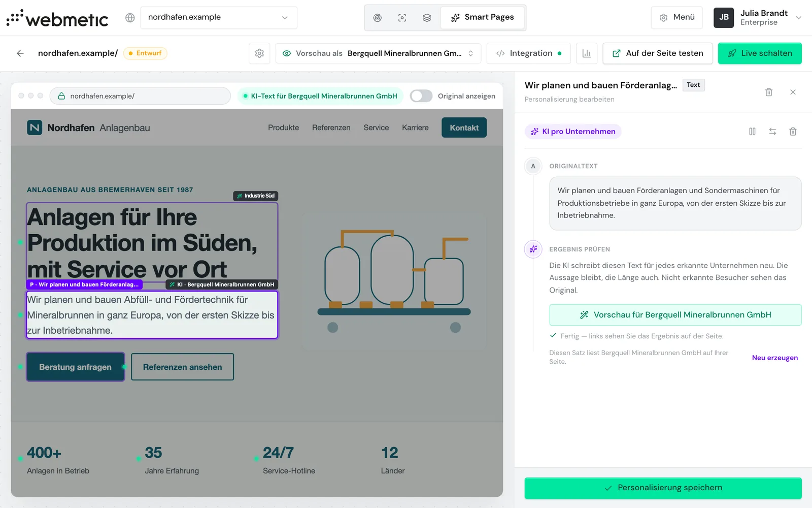812x508 pixels.
Task: Click Live schalten button
Action: pyautogui.click(x=760, y=53)
